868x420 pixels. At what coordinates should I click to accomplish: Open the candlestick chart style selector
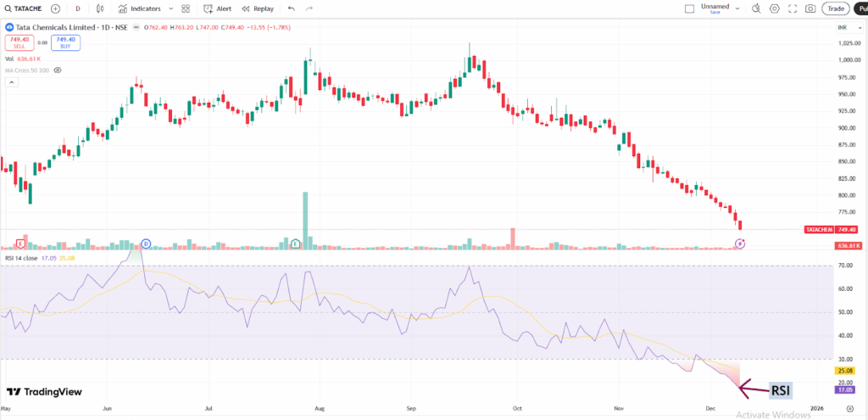pyautogui.click(x=102, y=8)
